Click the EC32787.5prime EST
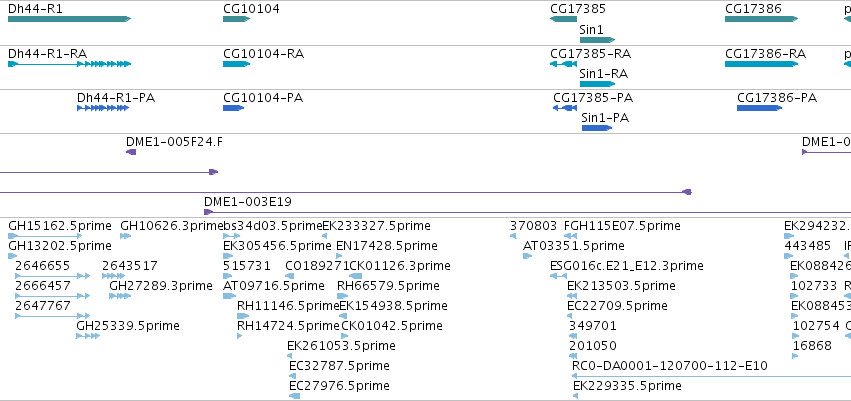 coord(293,376)
